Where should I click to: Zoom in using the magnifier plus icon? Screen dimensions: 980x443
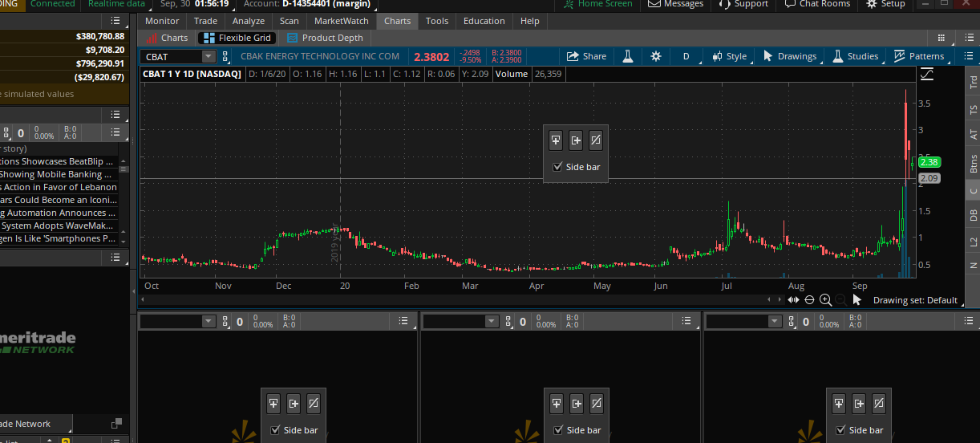(x=825, y=300)
